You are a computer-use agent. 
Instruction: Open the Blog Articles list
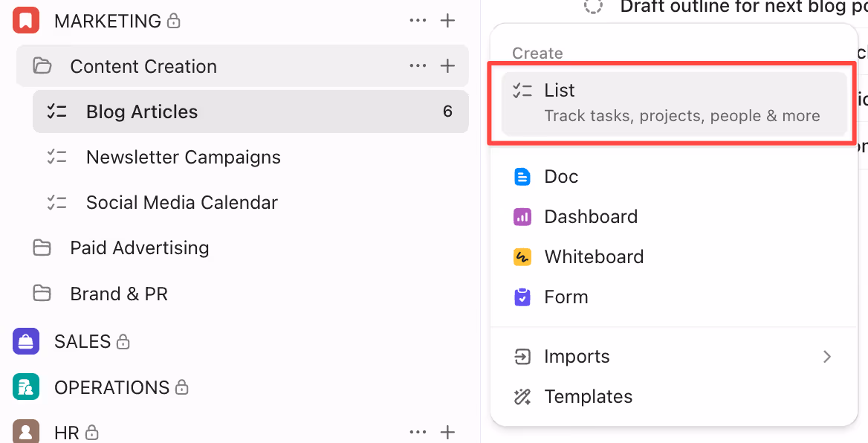tap(142, 111)
